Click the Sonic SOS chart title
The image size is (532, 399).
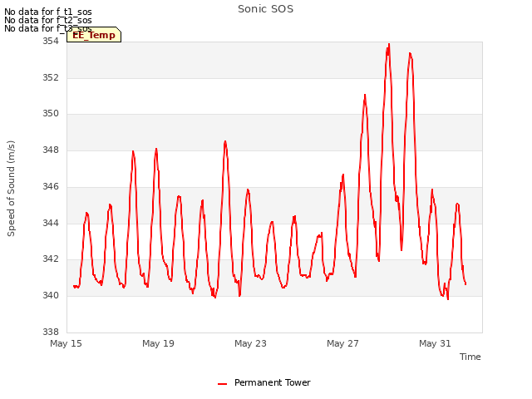(x=265, y=9)
